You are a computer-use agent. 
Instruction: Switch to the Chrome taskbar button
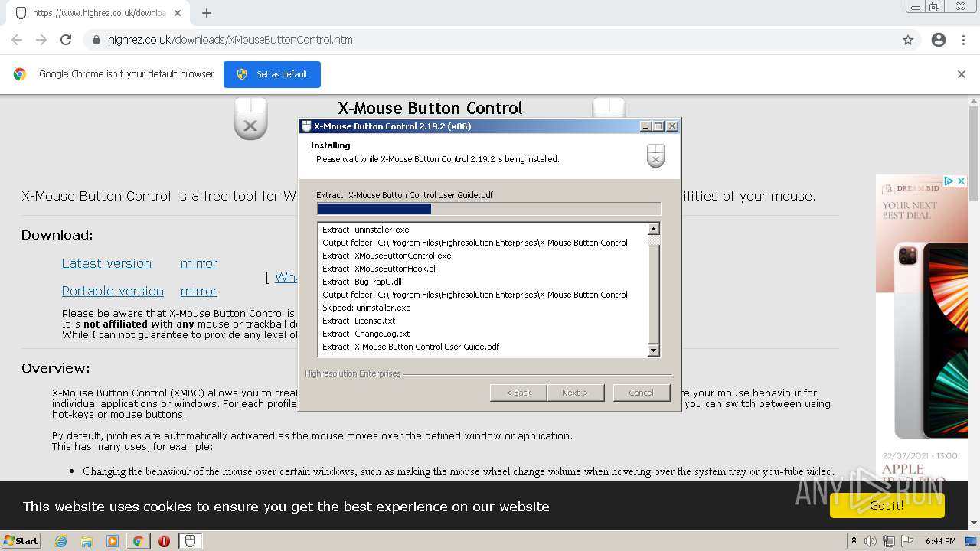coord(138,541)
